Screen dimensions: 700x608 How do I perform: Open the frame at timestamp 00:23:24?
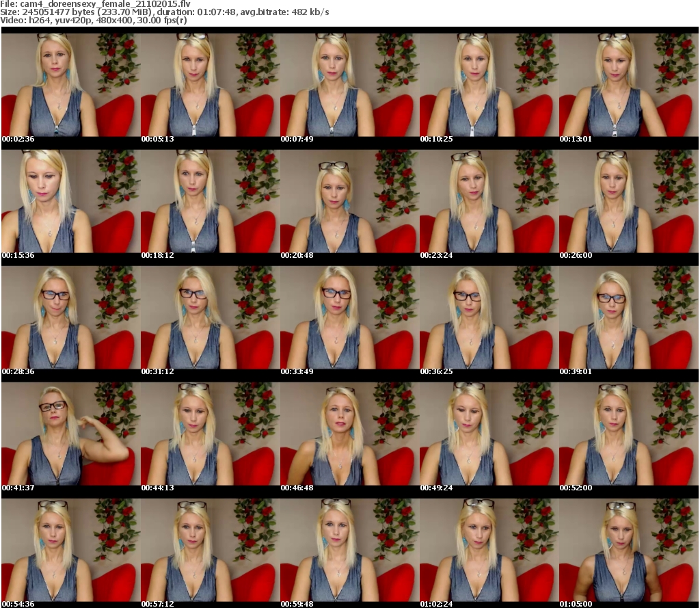[489, 202]
